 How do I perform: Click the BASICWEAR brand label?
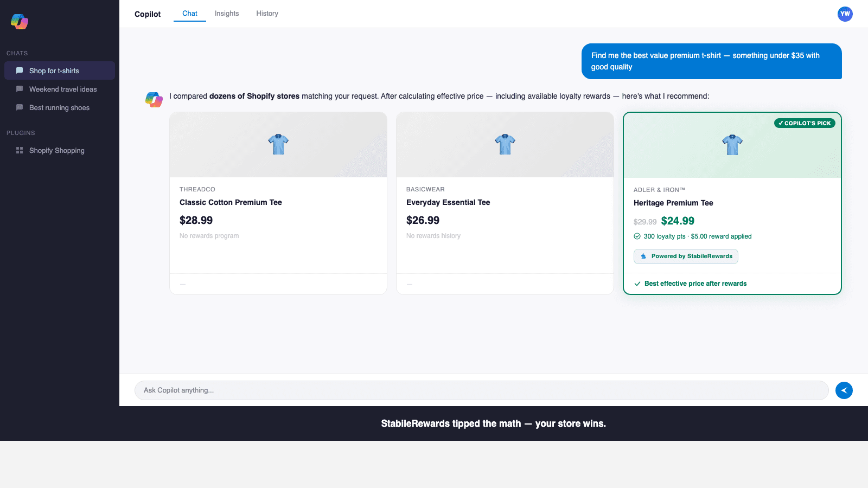[x=425, y=189]
